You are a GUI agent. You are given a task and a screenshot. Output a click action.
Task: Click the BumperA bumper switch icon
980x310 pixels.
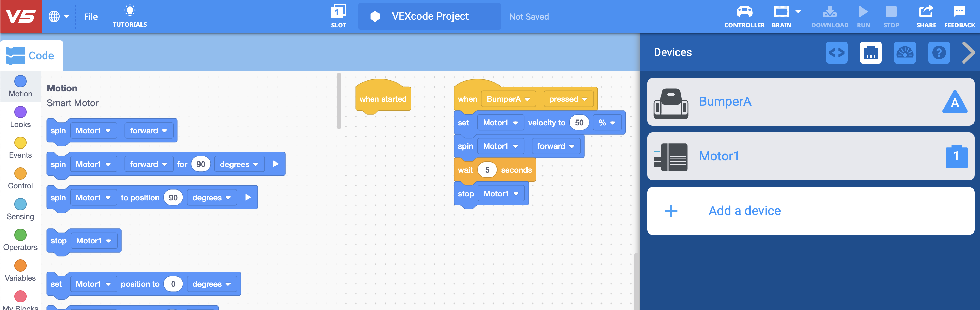coord(671,103)
